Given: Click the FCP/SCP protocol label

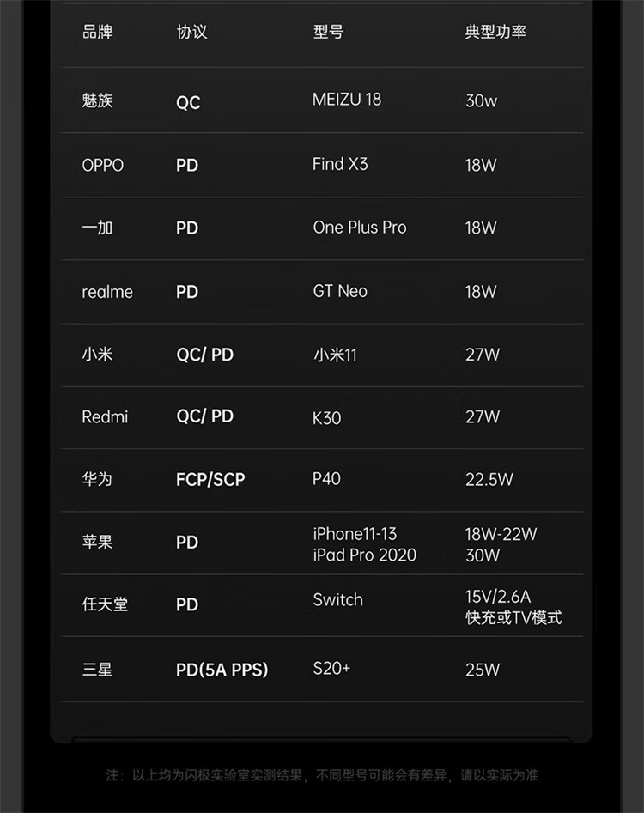Looking at the screenshot, I should click(210, 480).
